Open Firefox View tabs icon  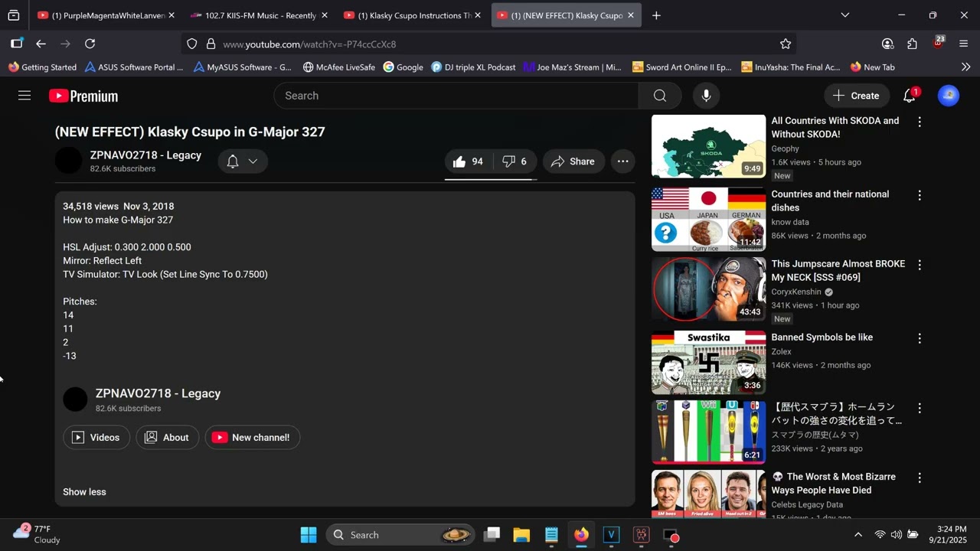14,15
